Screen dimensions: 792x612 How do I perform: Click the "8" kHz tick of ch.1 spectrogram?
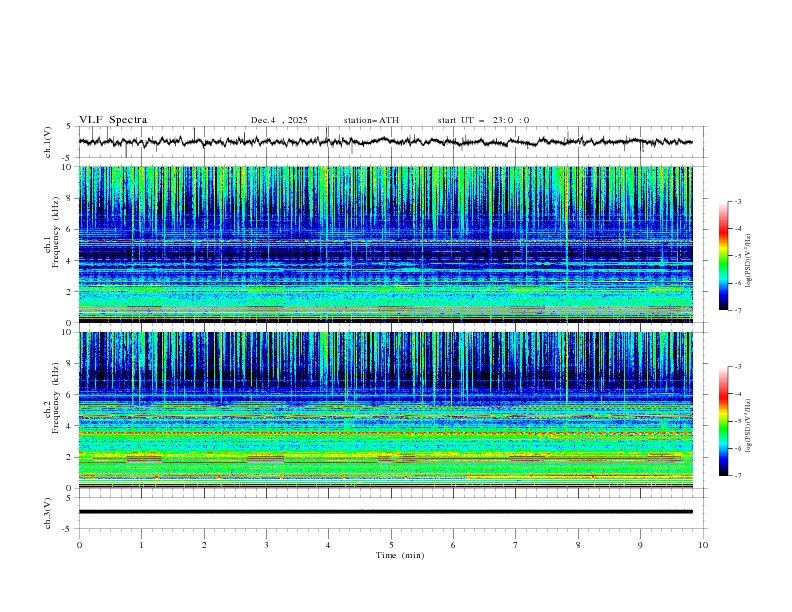tap(70, 198)
